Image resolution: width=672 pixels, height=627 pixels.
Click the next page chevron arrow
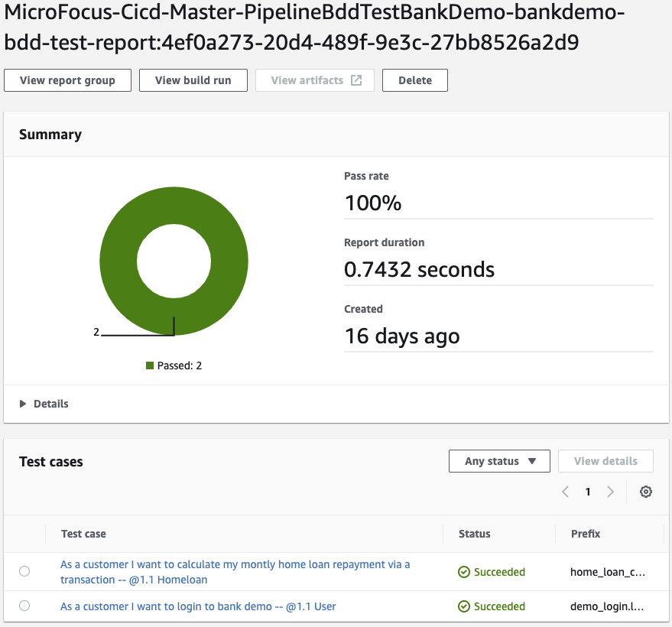(610, 492)
